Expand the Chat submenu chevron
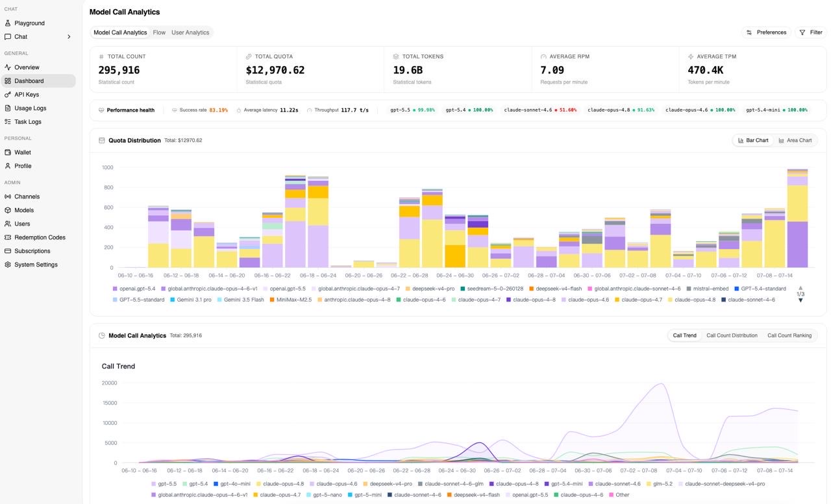 coord(69,36)
